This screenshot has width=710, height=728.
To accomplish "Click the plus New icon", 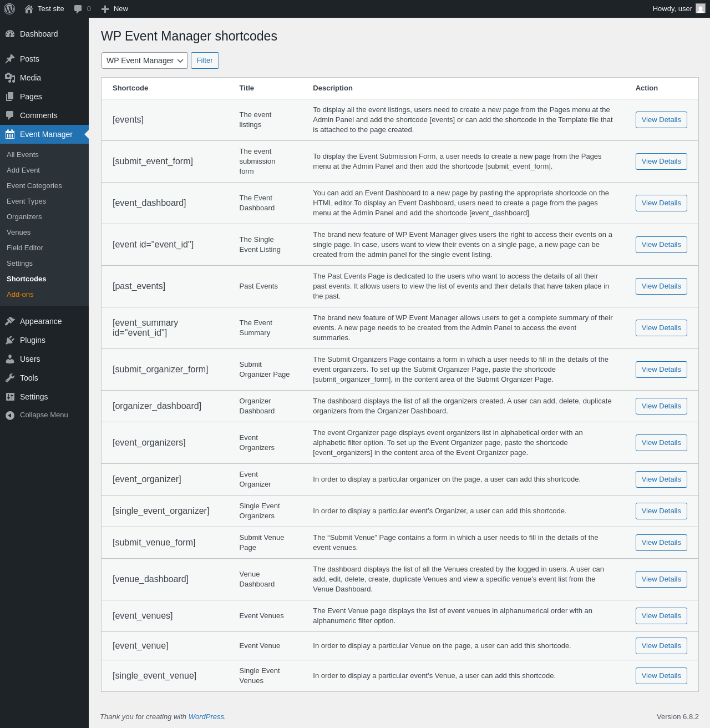I will tap(105, 9).
